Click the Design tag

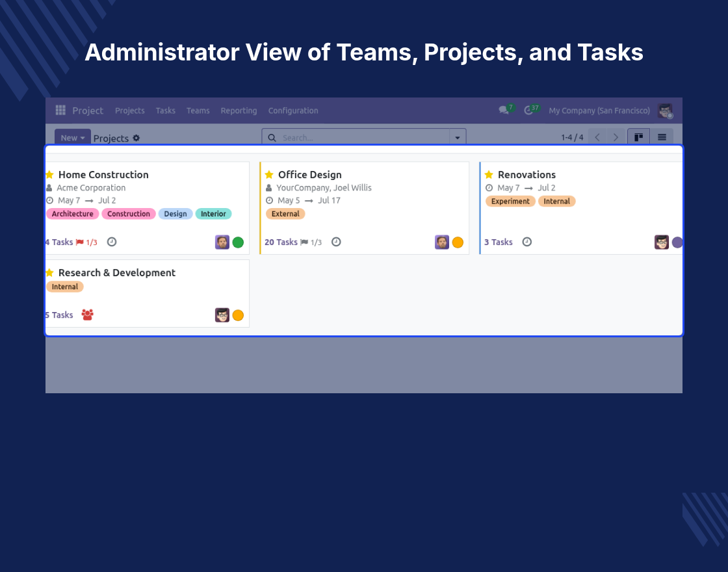pos(175,214)
